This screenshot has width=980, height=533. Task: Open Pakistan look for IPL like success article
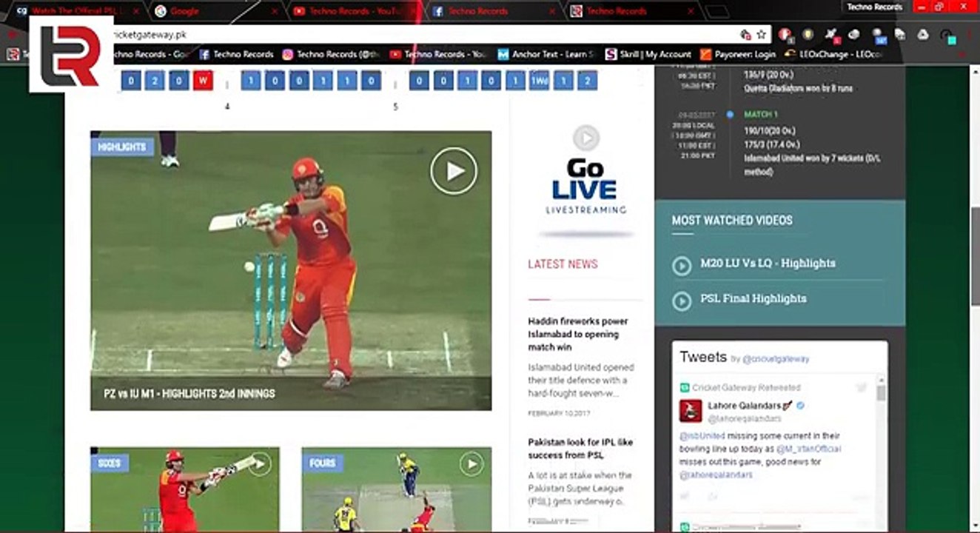pos(580,449)
